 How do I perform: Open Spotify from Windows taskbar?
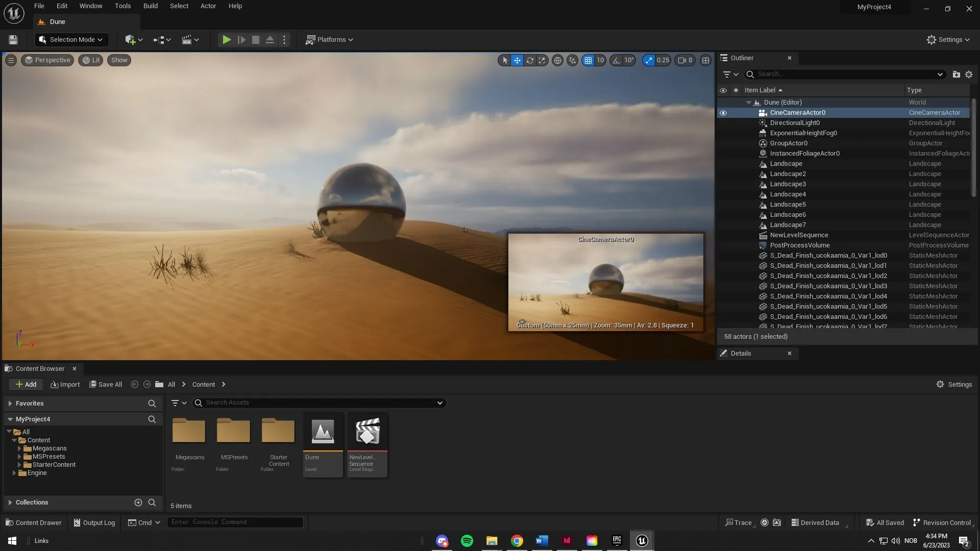tap(467, 541)
